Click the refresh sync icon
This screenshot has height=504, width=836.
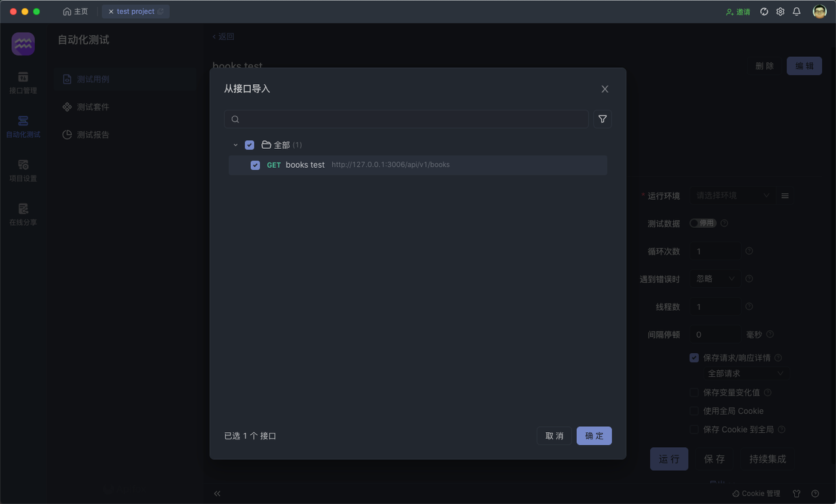coord(764,12)
